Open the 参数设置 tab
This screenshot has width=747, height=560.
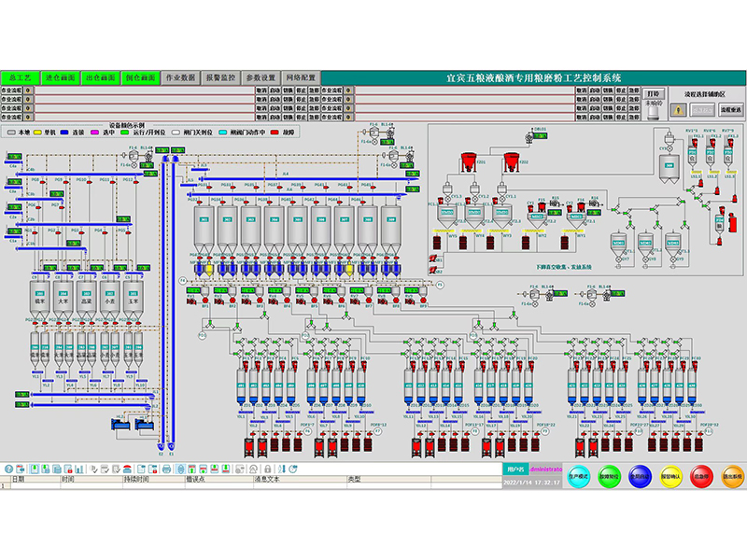coord(261,77)
